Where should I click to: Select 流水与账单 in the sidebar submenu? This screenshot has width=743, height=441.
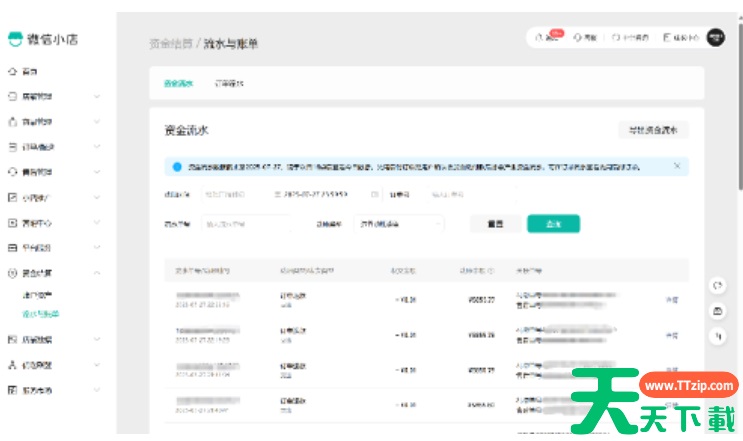click(40, 314)
